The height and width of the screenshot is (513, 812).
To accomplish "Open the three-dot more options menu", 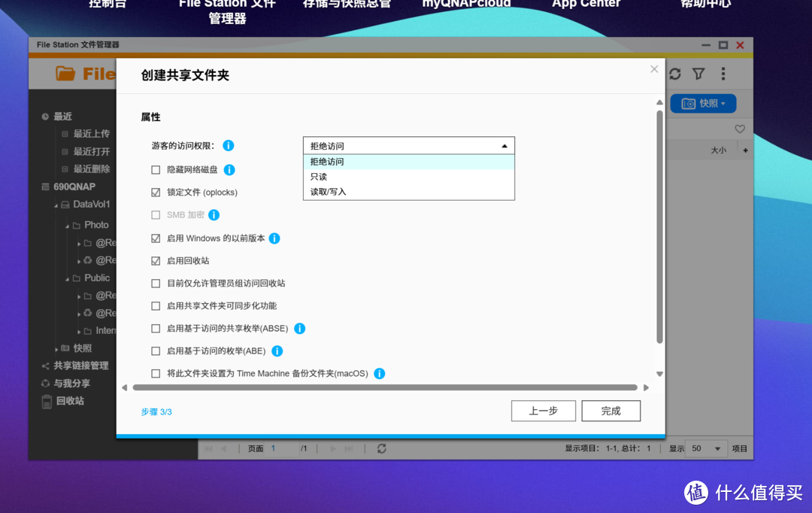I will coord(723,73).
